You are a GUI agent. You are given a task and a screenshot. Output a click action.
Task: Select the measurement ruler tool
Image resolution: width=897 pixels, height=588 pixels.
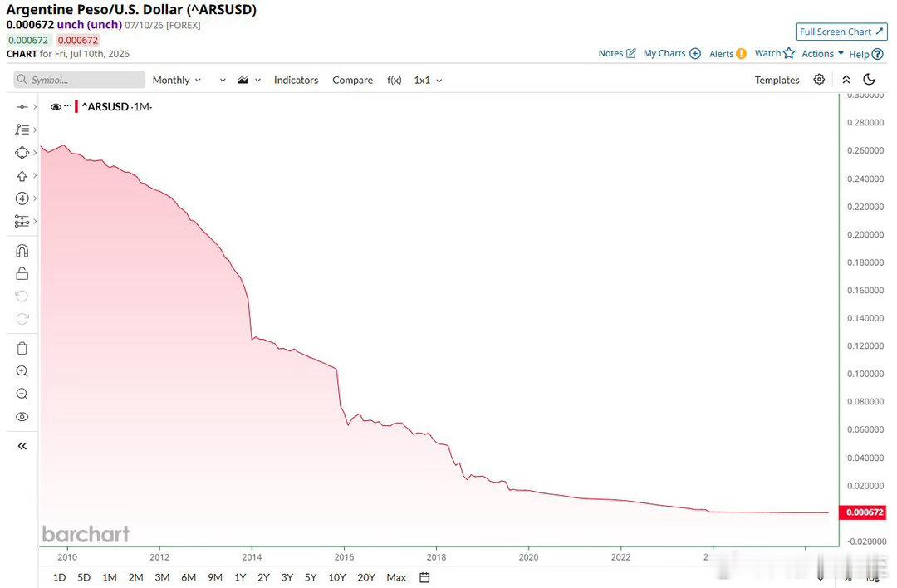(22, 222)
